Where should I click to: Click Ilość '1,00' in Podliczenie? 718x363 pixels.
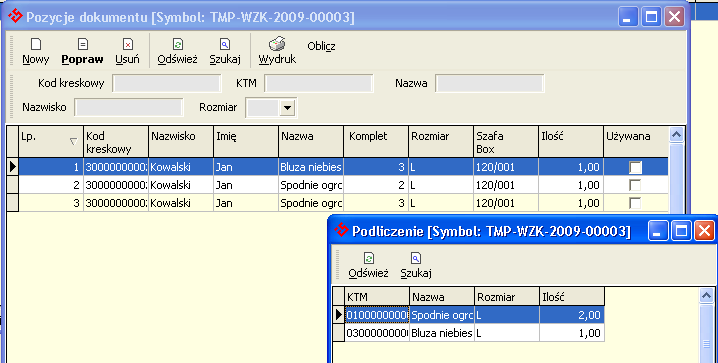(572, 333)
